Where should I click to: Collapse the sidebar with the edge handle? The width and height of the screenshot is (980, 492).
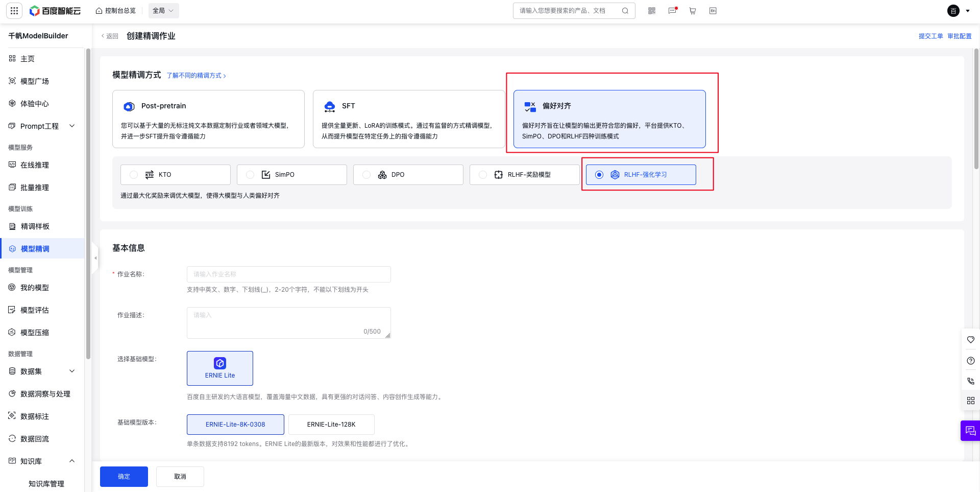[x=95, y=258]
